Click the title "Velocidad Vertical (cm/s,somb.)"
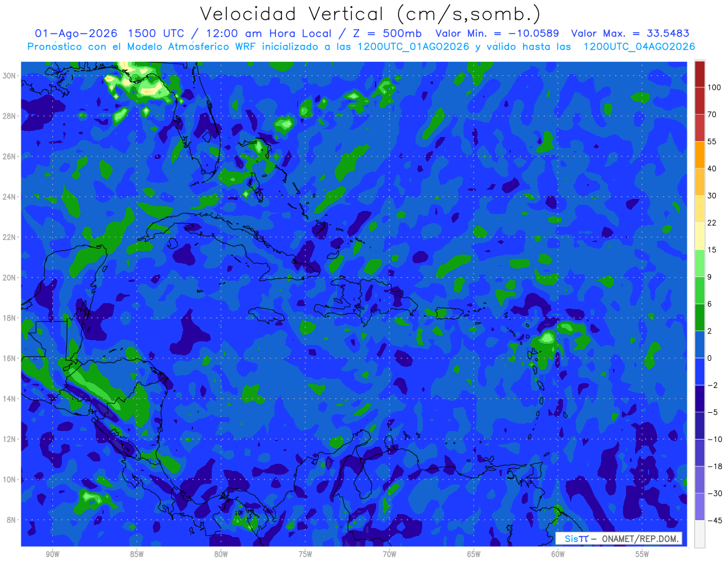728x562 pixels. click(370, 14)
